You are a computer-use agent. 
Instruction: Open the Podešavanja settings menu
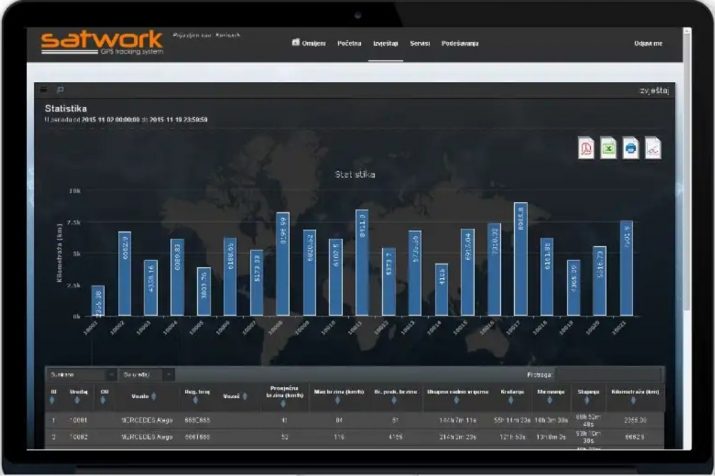pyautogui.click(x=461, y=43)
